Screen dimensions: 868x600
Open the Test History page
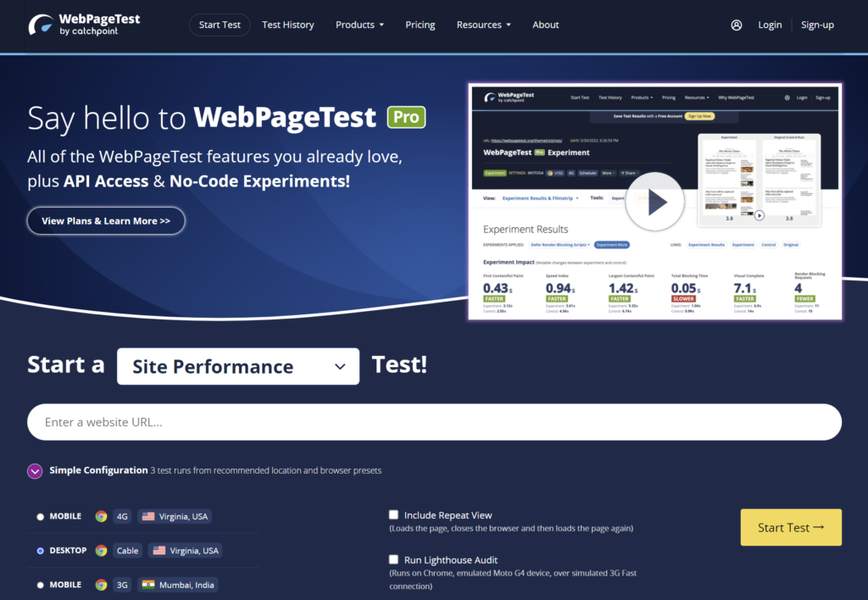coord(288,25)
